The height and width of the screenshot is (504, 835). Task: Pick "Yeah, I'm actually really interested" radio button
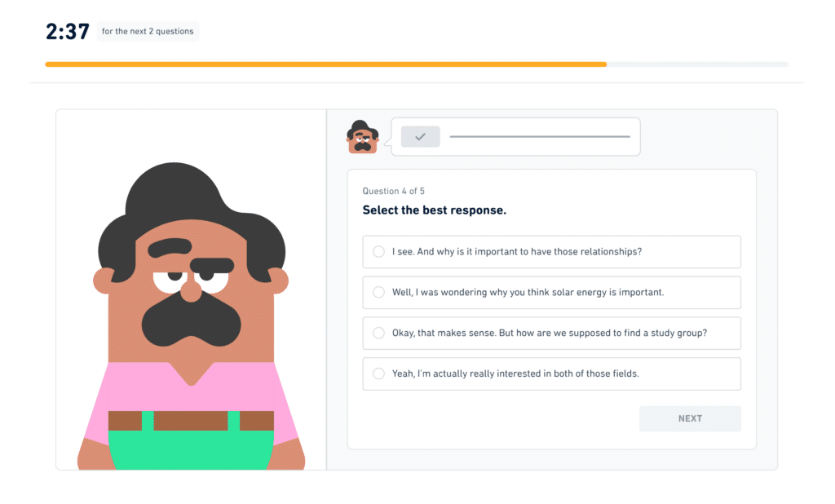(378, 374)
